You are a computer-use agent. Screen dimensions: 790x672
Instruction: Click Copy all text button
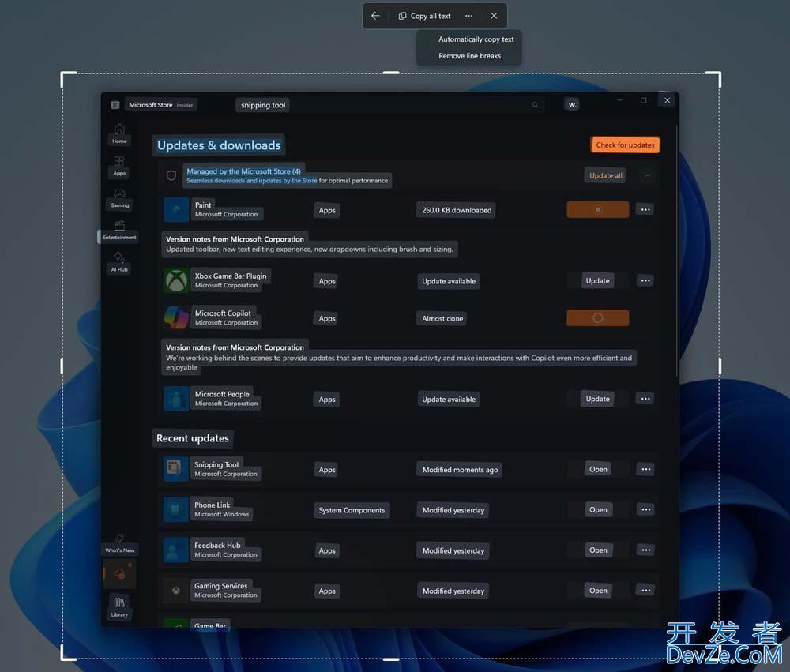point(424,16)
